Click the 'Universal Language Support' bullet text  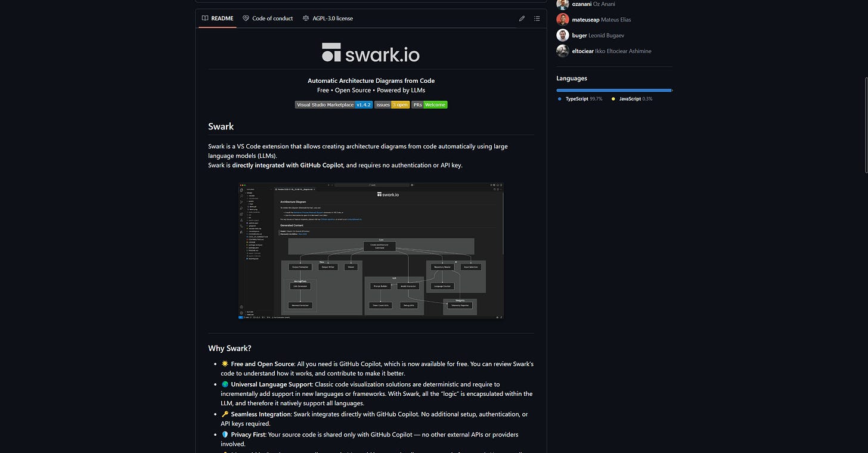[271, 384]
